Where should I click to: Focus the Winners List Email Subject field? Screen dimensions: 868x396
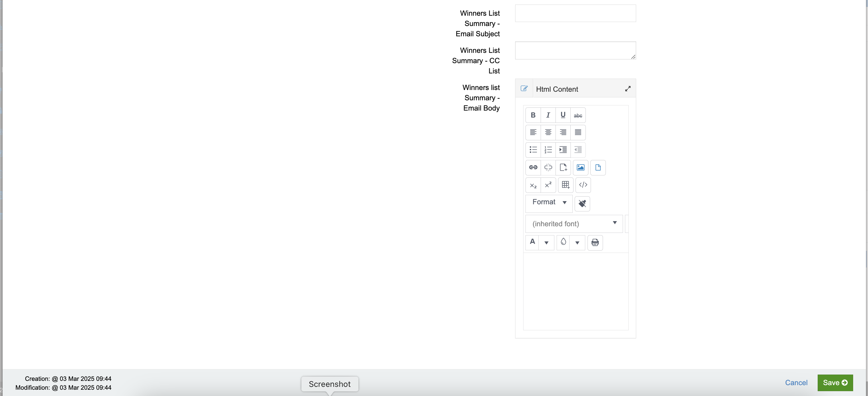pyautogui.click(x=575, y=13)
